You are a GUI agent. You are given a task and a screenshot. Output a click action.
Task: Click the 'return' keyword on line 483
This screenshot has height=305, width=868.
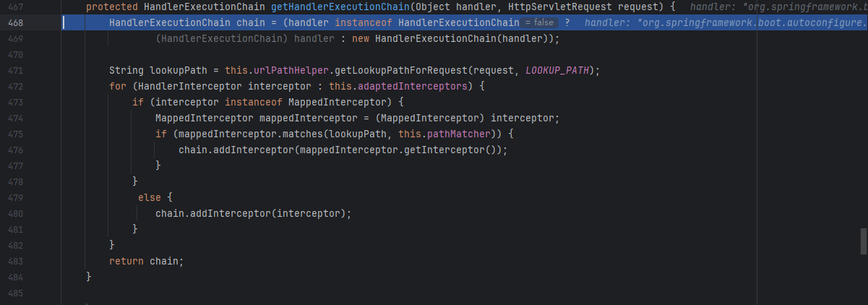126,261
